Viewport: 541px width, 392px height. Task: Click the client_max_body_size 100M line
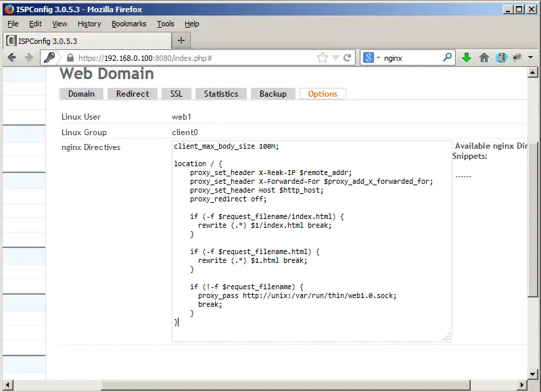tap(226, 146)
